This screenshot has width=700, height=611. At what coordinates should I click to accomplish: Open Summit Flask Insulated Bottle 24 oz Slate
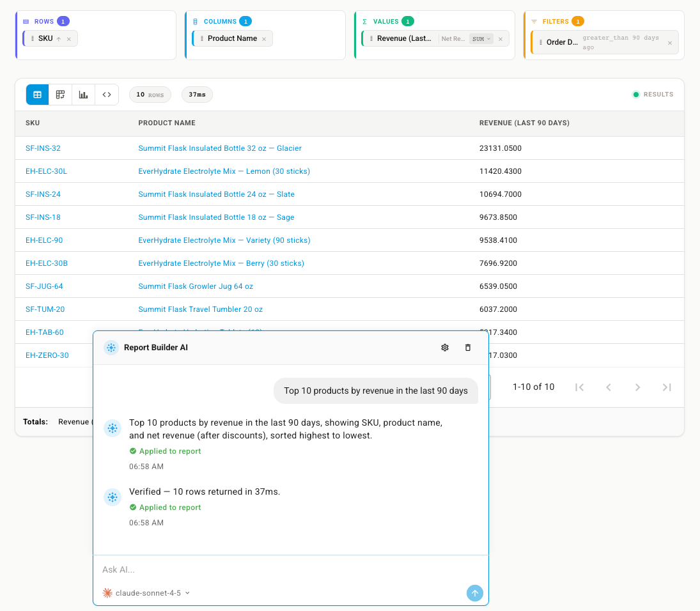point(217,194)
